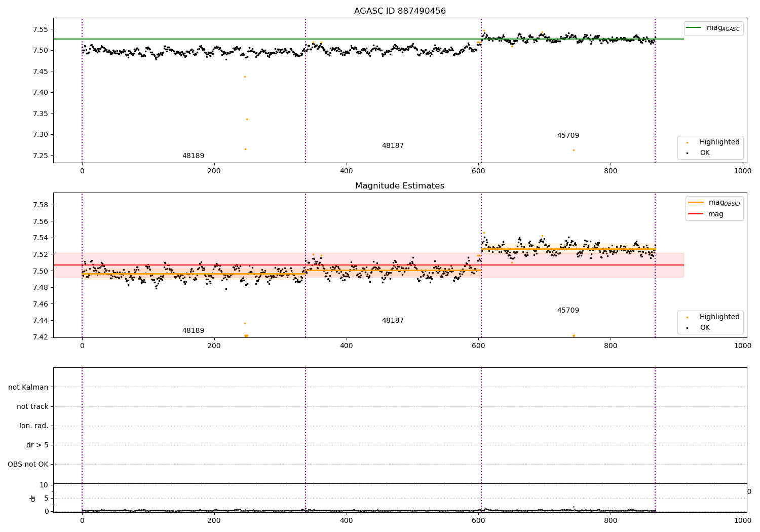Click obsid label 48187 in AGASC ID plot
Viewport: 760px width, 532px height.
coord(393,146)
